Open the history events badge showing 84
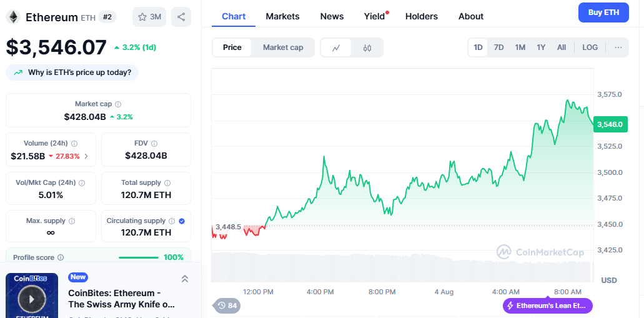The image size is (644, 318). point(227,306)
